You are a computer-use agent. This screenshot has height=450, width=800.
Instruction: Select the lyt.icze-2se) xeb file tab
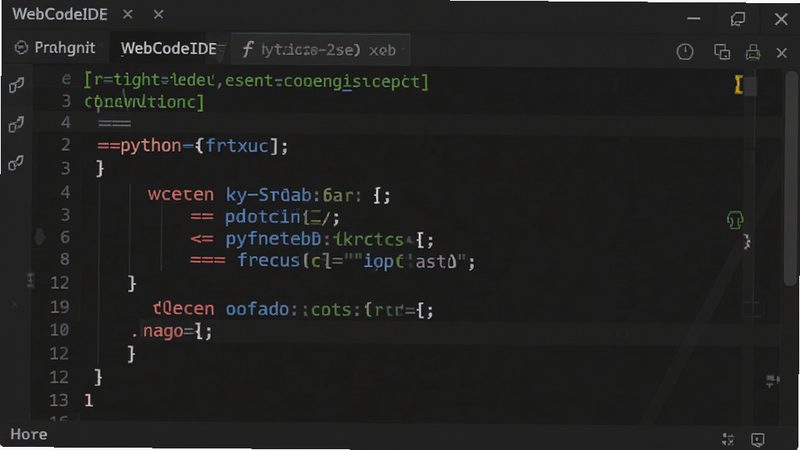(x=320, y=49)
